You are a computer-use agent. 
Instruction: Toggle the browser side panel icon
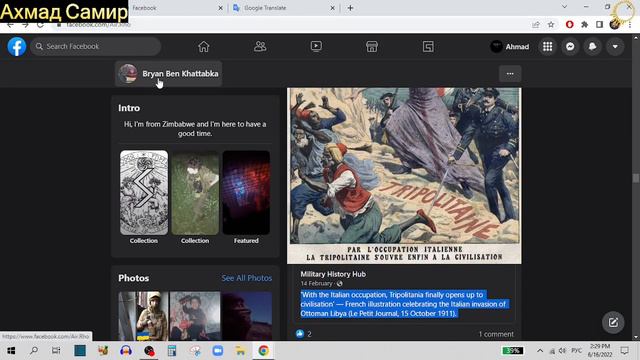tap(599, 24)
